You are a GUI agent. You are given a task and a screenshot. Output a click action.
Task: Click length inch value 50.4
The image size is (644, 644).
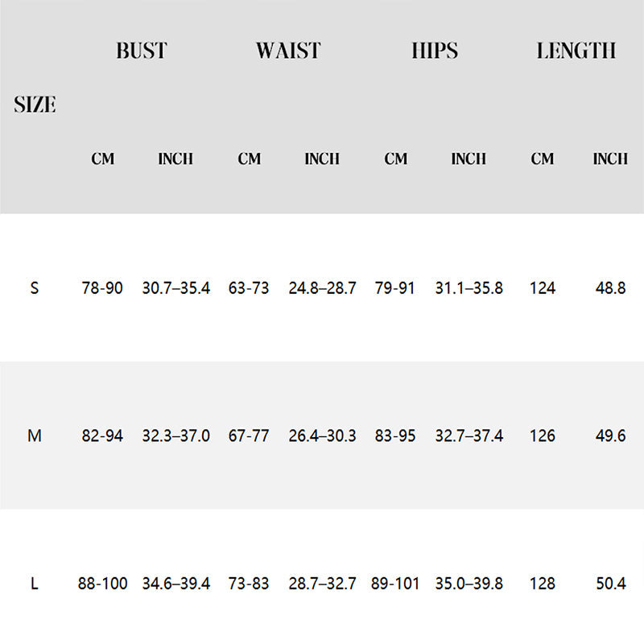[x=609, y=584]
